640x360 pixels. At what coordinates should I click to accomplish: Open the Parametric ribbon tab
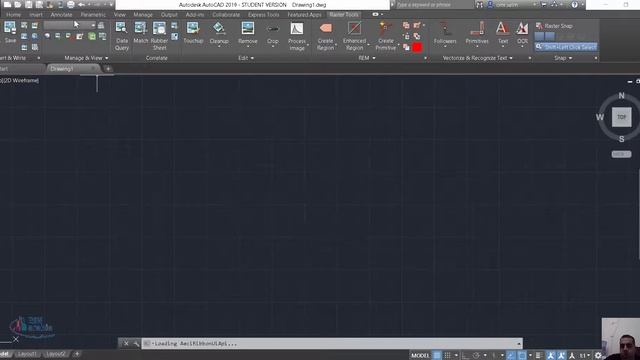coord(93,15)
